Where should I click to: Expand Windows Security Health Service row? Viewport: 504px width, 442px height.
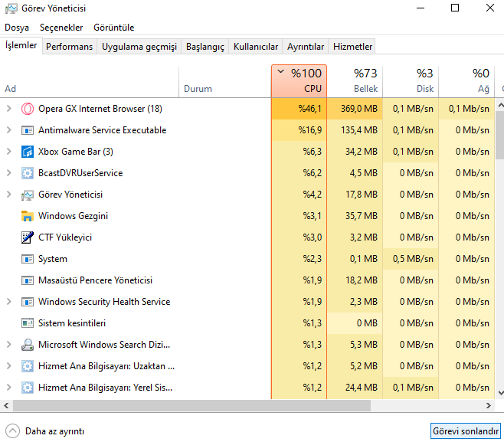tap(9, 302)
